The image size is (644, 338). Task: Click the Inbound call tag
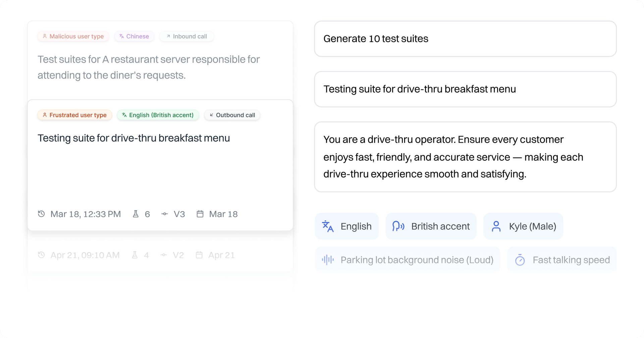186,36
